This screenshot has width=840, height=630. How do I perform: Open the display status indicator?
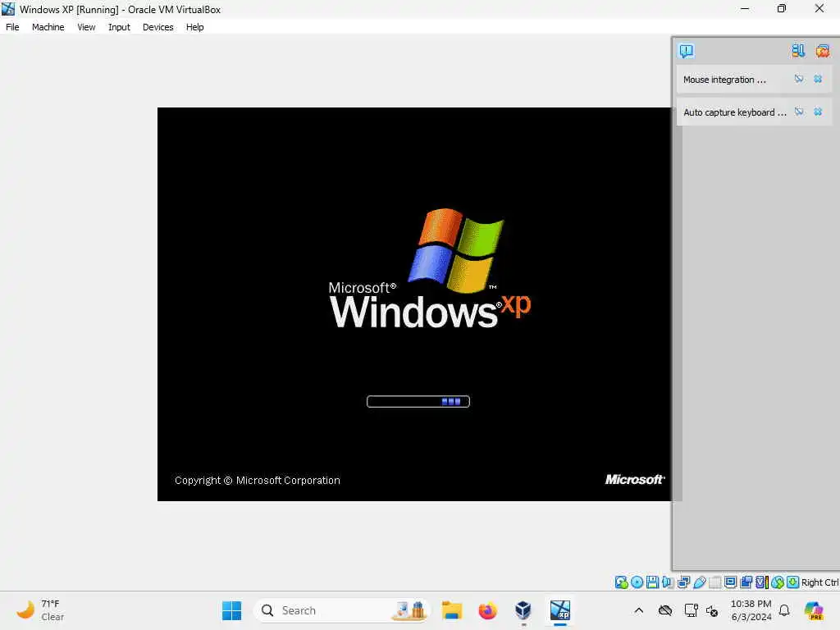point(731,582)
